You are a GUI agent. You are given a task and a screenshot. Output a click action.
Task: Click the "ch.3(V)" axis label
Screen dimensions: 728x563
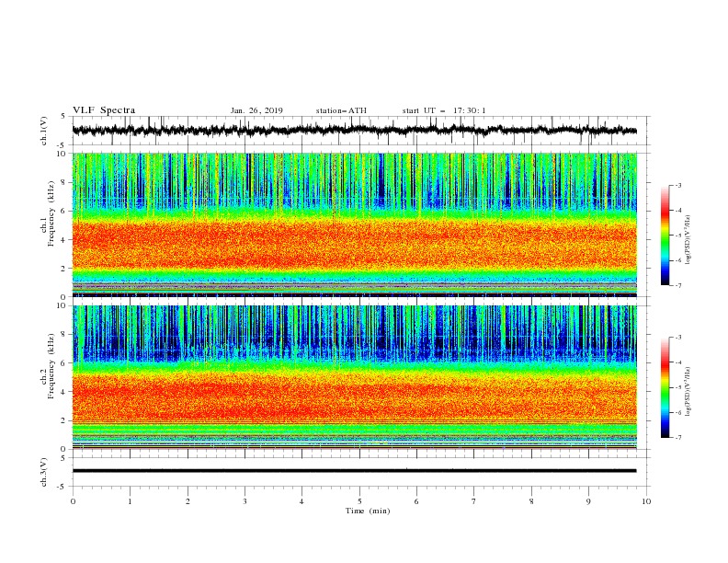point(44,472)
